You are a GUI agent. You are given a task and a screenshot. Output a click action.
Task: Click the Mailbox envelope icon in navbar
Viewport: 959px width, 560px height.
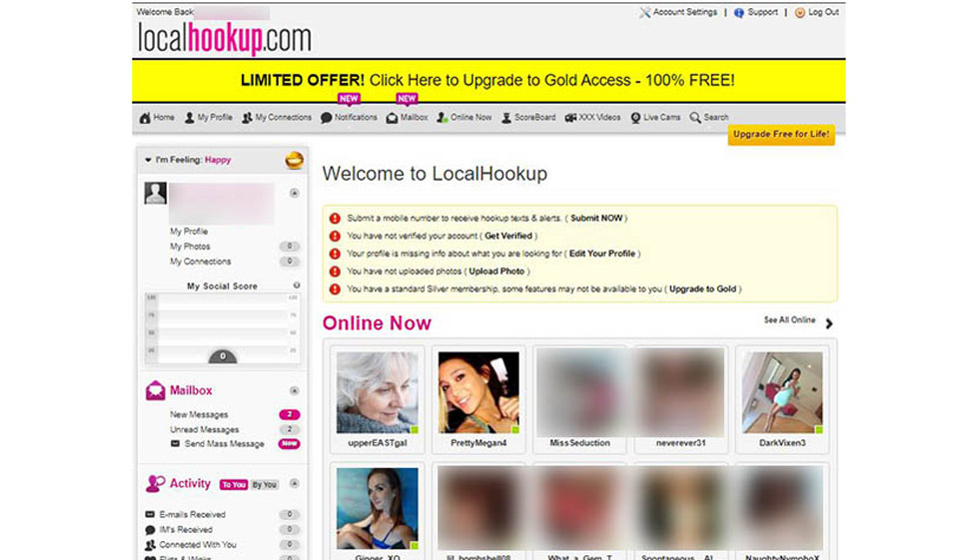(x=392, y=118)
